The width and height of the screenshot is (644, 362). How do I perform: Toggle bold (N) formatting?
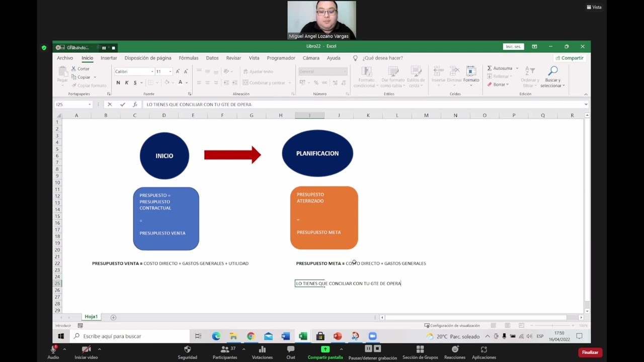coord(118,82)
